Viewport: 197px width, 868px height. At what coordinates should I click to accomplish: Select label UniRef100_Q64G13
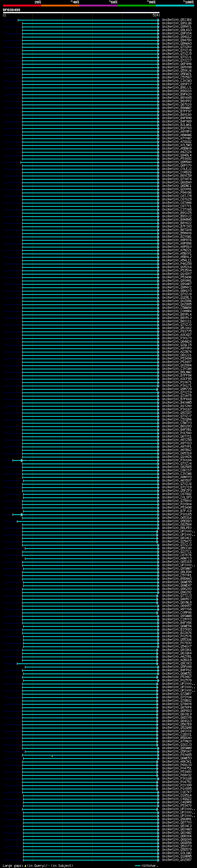[177, 721]
